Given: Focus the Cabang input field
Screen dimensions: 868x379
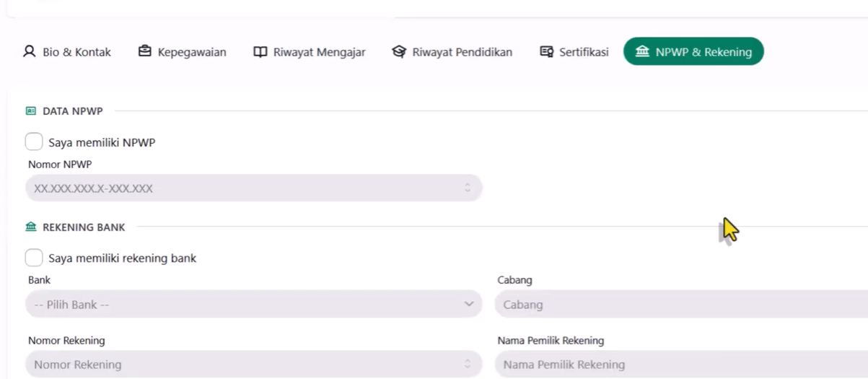Looking at the screenshot, I should [678, 305].
